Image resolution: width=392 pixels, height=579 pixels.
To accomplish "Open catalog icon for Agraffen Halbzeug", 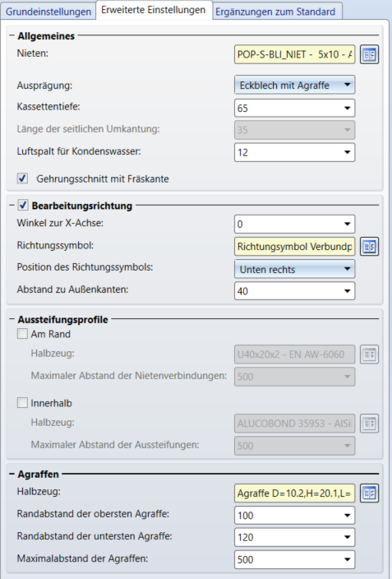I will pos(369,493).
